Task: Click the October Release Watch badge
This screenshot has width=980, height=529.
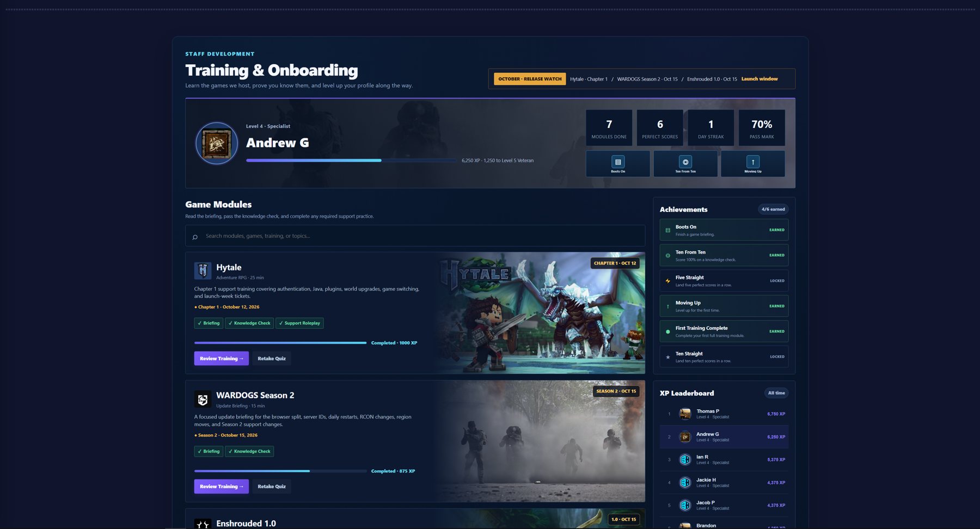Action: [530, 79]
